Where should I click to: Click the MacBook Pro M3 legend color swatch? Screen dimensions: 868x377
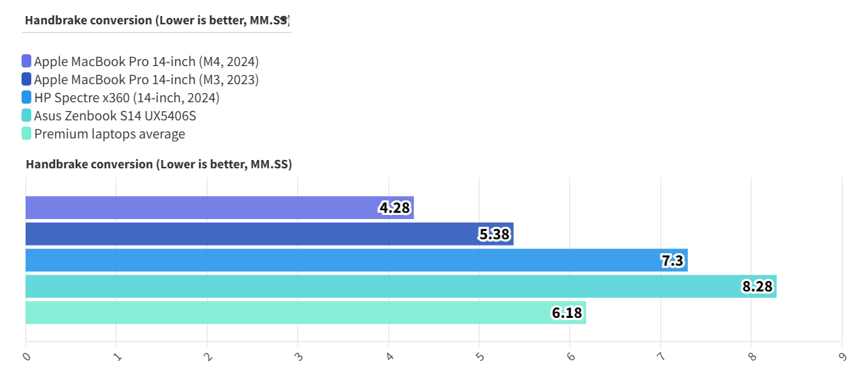coord(26,79)
